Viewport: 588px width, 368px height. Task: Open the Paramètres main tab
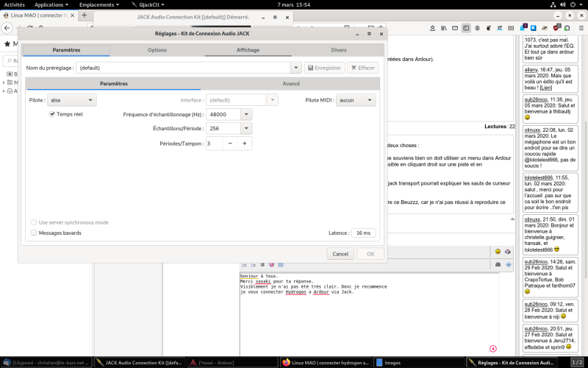pyautogui.click(x=66, y=50)
